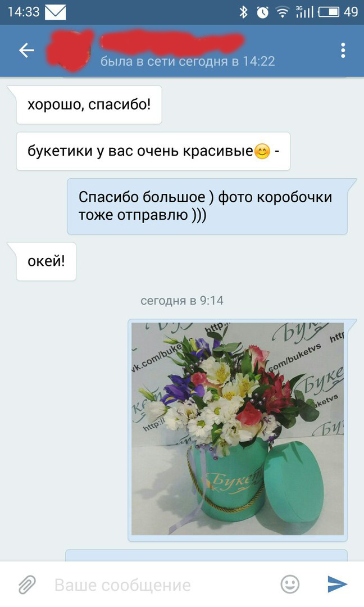Tap the 'хорошо, спасибо!' message bubble
This screenshot has height=607, width=364.
(x=89, y=105)
